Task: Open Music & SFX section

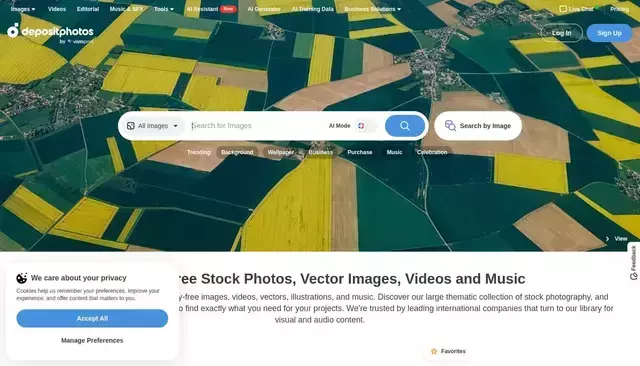Action: pyautogui.click(x=126, y=9)
